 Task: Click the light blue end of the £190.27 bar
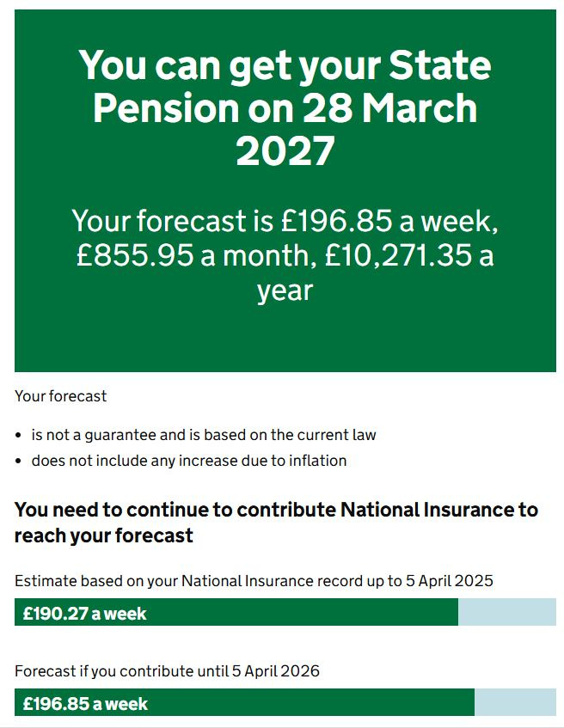coord(507,614)
